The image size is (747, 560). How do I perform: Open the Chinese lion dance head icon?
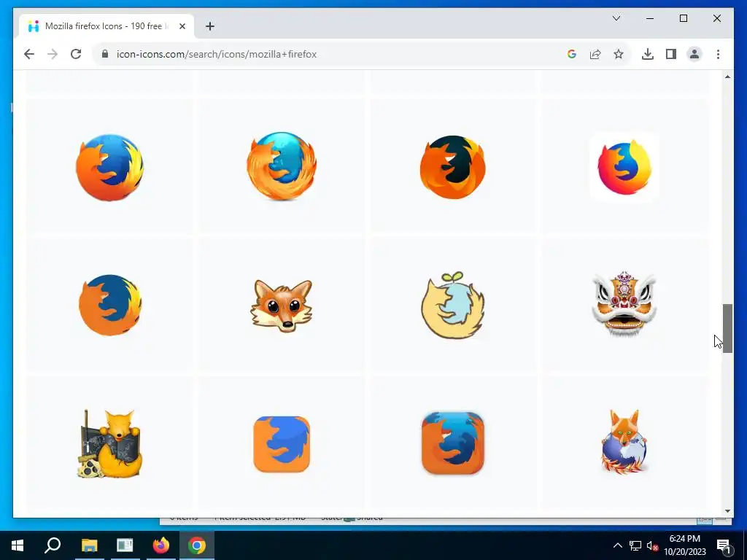[x=624, y=304]
